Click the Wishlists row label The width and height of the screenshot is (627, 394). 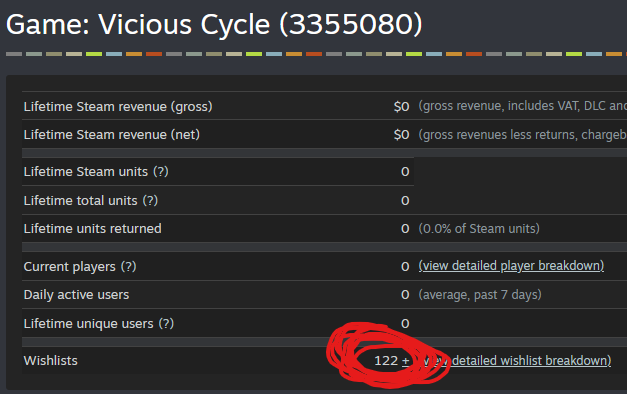50,361
